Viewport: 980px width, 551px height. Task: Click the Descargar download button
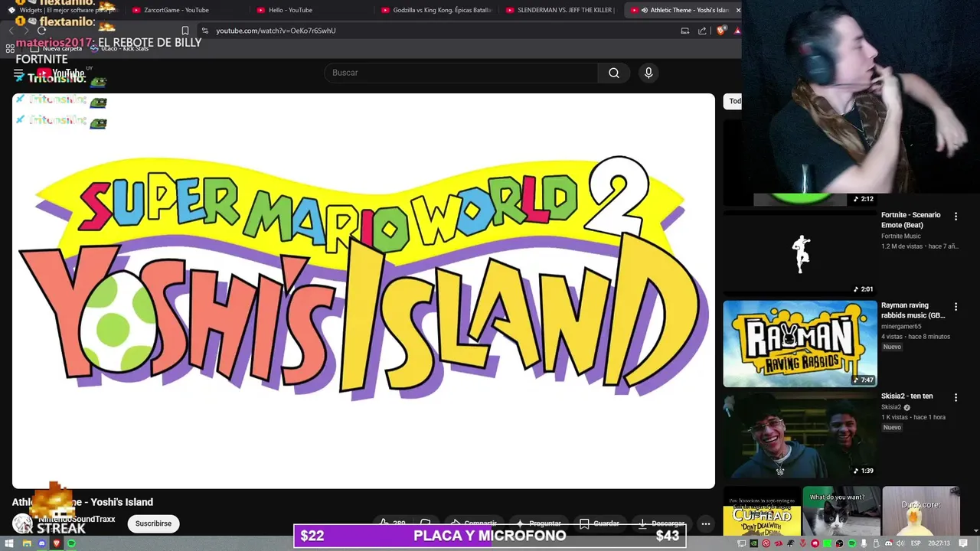[x=661, y=523]
